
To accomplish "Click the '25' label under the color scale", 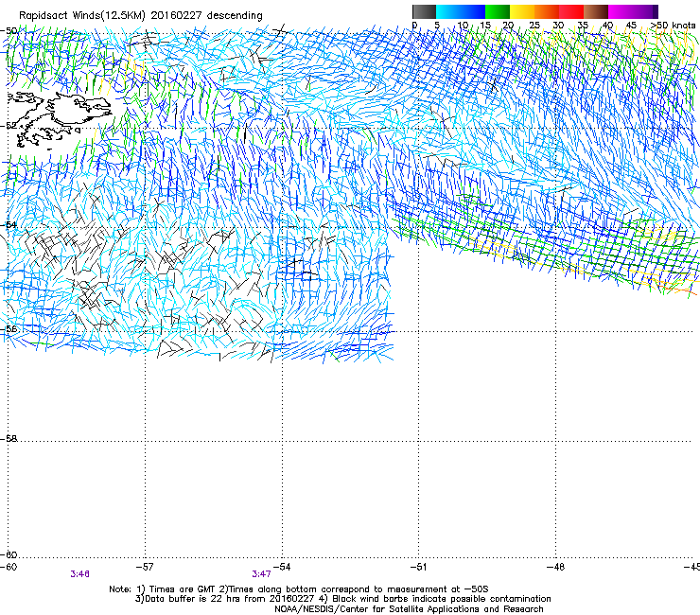I will point(534,26).
